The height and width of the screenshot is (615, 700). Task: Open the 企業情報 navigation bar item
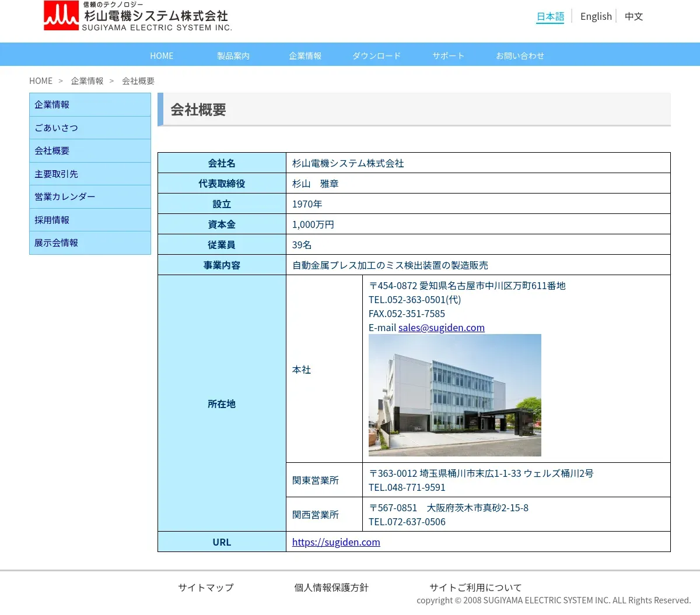pos(305,55)
